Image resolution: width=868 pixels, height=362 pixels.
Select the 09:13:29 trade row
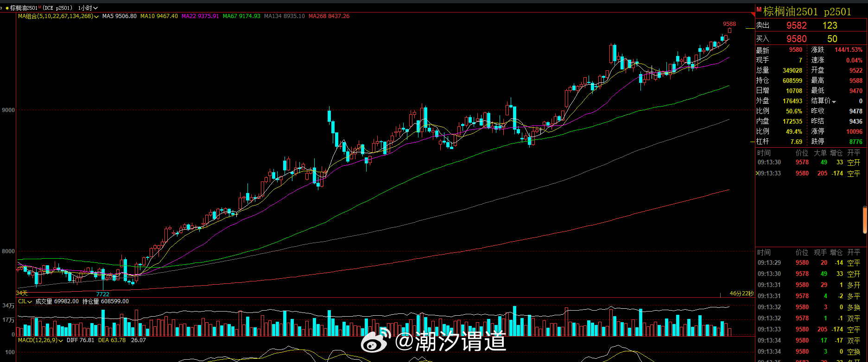[x=809, y=262]
